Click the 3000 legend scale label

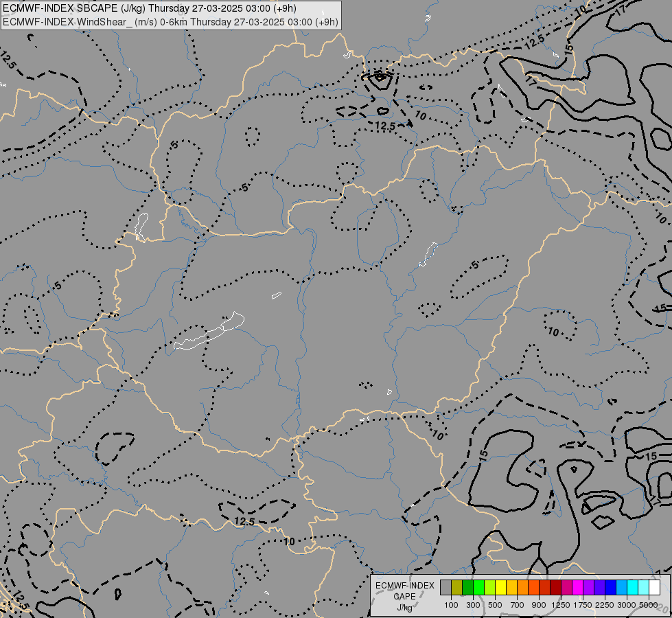click(627, 605)
